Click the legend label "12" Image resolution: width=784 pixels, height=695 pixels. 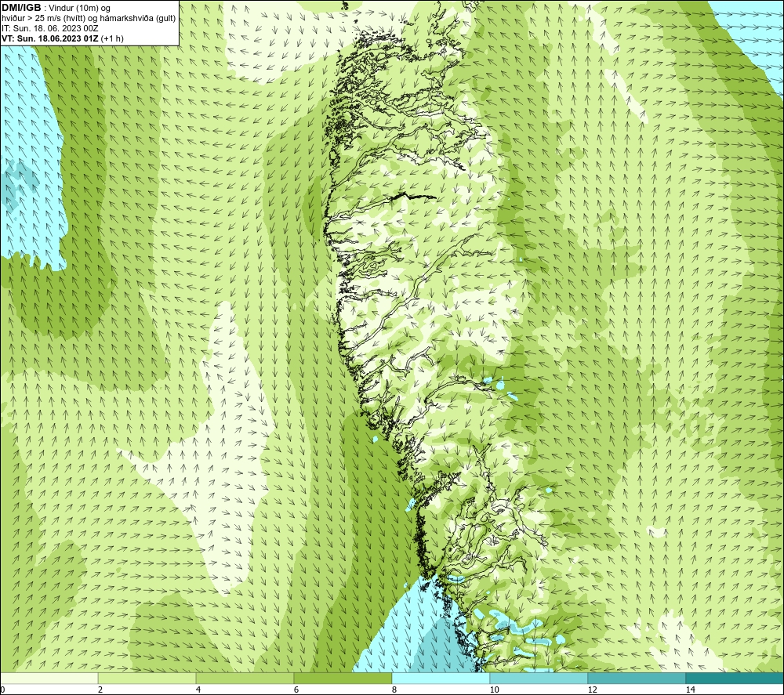592,690
